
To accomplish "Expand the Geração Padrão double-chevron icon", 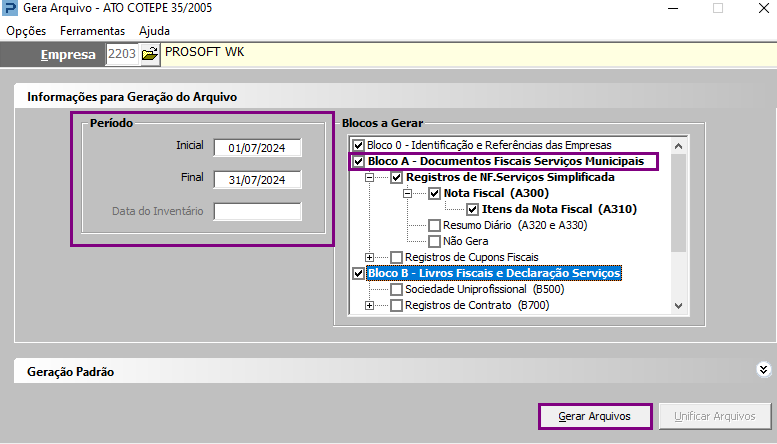I will (x=763, y=370).
